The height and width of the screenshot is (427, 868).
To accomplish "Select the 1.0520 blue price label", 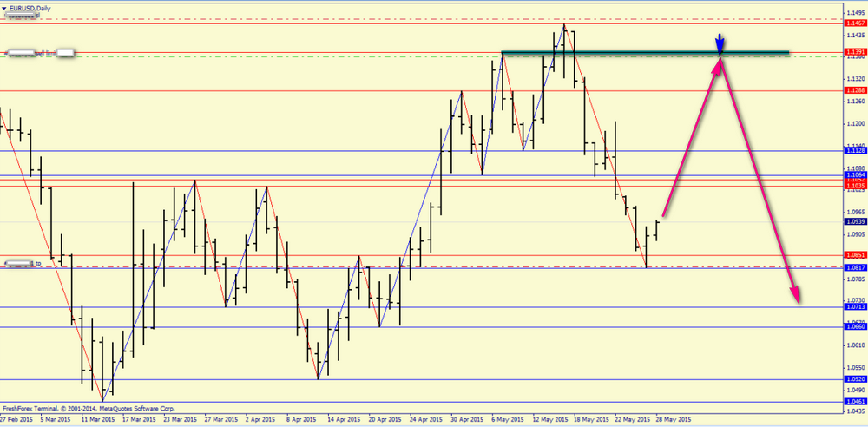I will click(856, 379).
